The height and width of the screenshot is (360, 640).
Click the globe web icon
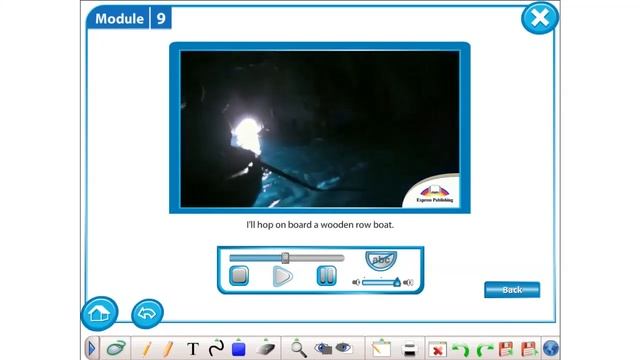tap(551, 349)
